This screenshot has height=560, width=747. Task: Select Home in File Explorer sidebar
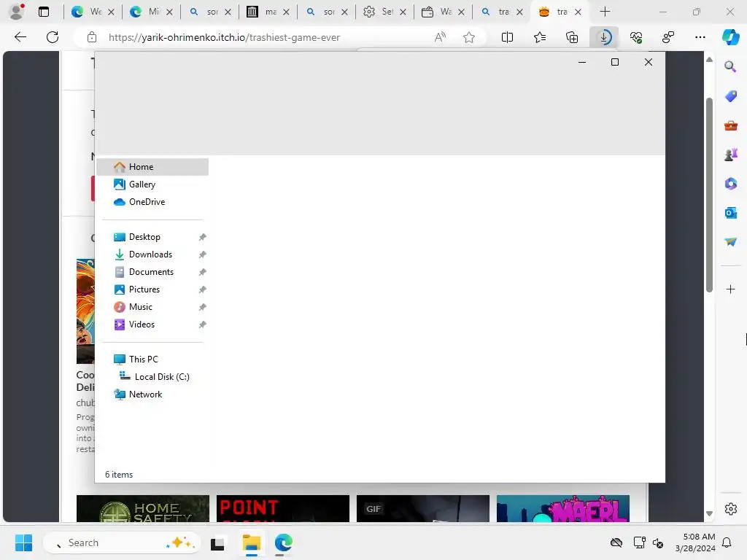coord(152,167)
